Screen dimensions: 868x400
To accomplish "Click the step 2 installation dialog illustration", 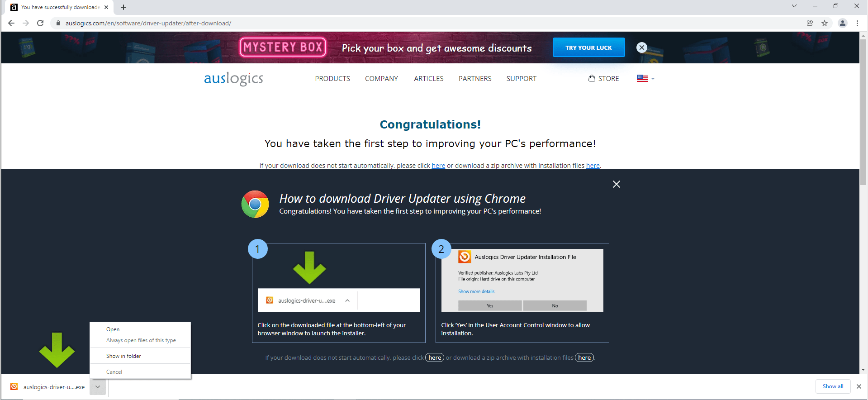I will (x=522, y=281).
